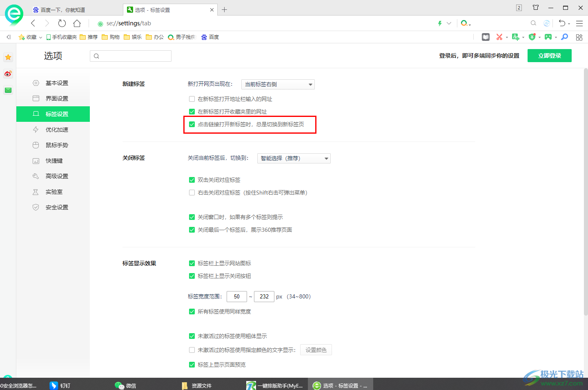Image resolution: width=588 pixels, height=390 pixels.
Task: Toggle 在新标签打开地址栏输入的网址 checkbox
Action: (192, 99)
